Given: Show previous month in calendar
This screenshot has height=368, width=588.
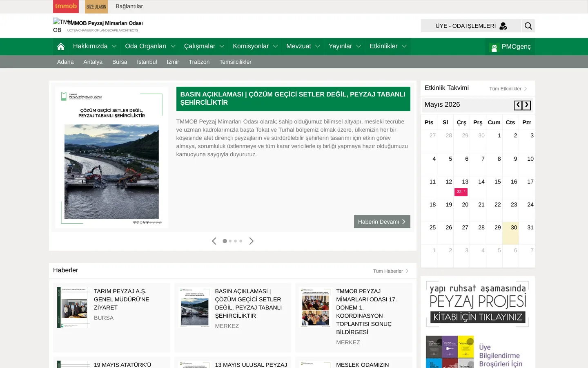Looking at the screenshot, I should 518,105.
